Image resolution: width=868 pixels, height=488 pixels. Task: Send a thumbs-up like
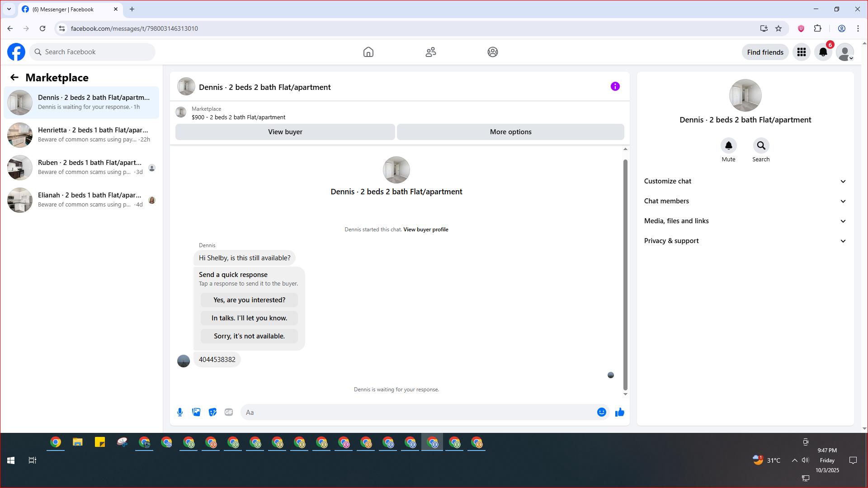pos(620,412)
